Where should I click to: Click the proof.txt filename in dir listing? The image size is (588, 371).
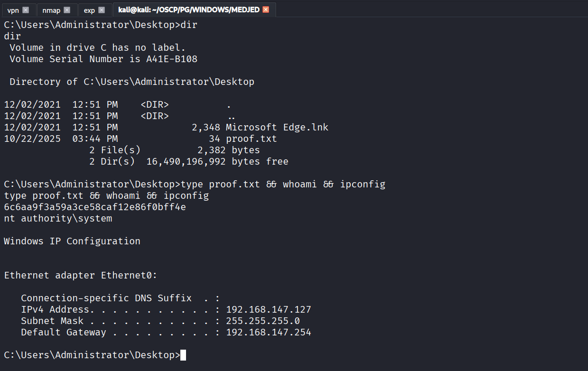pos(252,139)
